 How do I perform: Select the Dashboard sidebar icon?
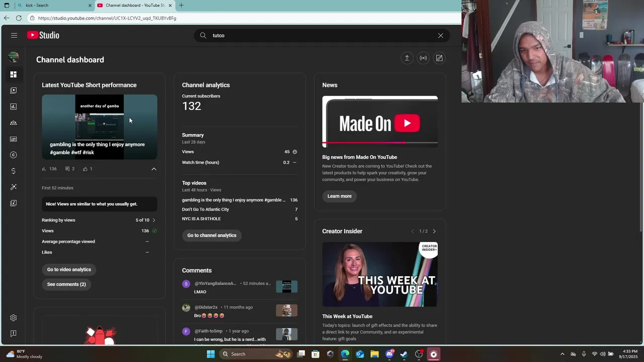14,74
